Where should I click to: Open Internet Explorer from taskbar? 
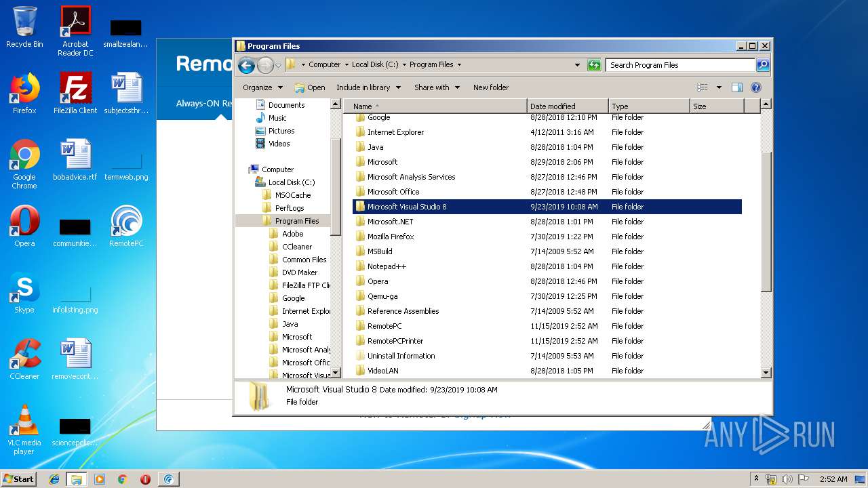[54, 479]
